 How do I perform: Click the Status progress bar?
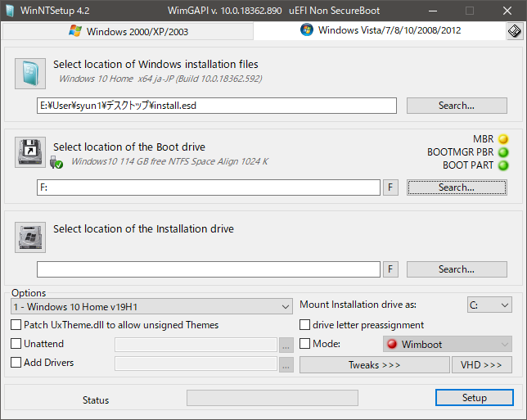pyautogui.click(x=273, y=398)
